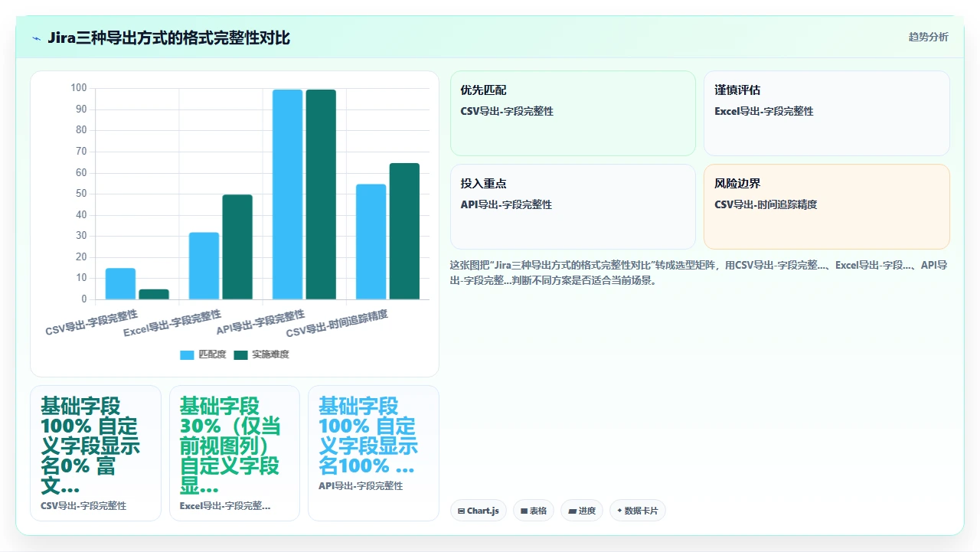The width and height of the screenshot is (980, 552).
Task: Click the blue bar for CSV导出-字段完整性
Action: tap(120, 283)
